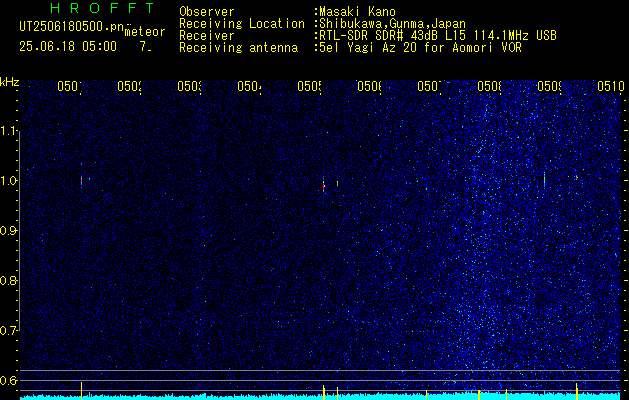Viewport: 629px width, 400px height.
Task: Select the file name UT2506180500.pn
Action: pyautogui.click(x=72, y=27)
